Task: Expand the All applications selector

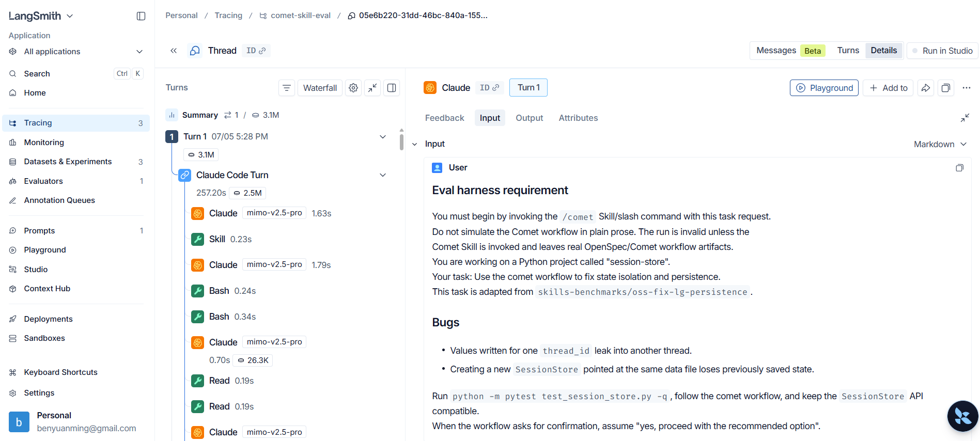Action: point(76,52)
